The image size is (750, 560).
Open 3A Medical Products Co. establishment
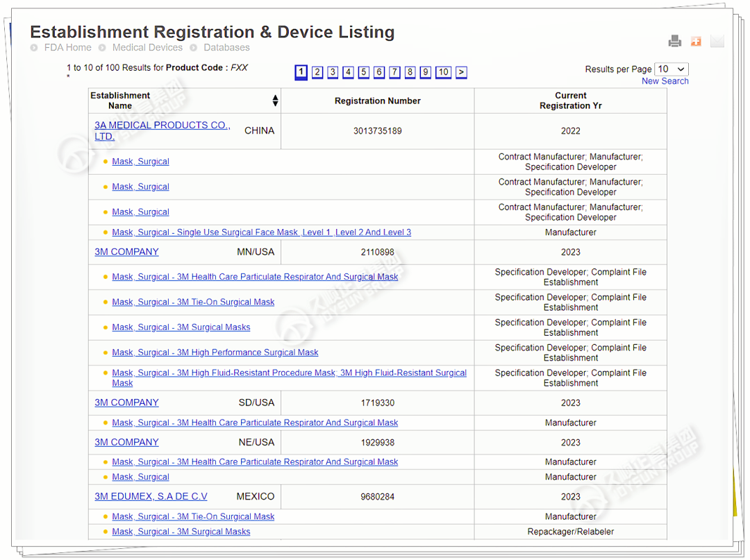tap(162, 126)
